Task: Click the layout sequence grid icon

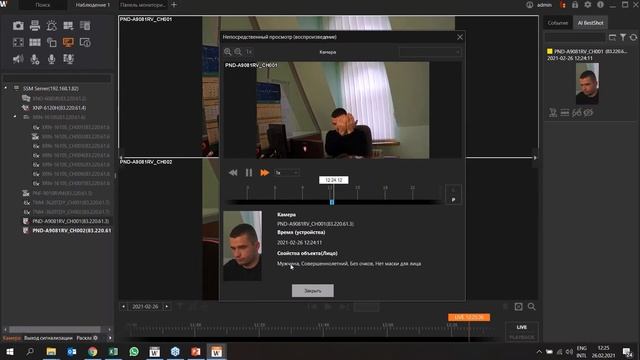Action: click(x=68, y=26)
